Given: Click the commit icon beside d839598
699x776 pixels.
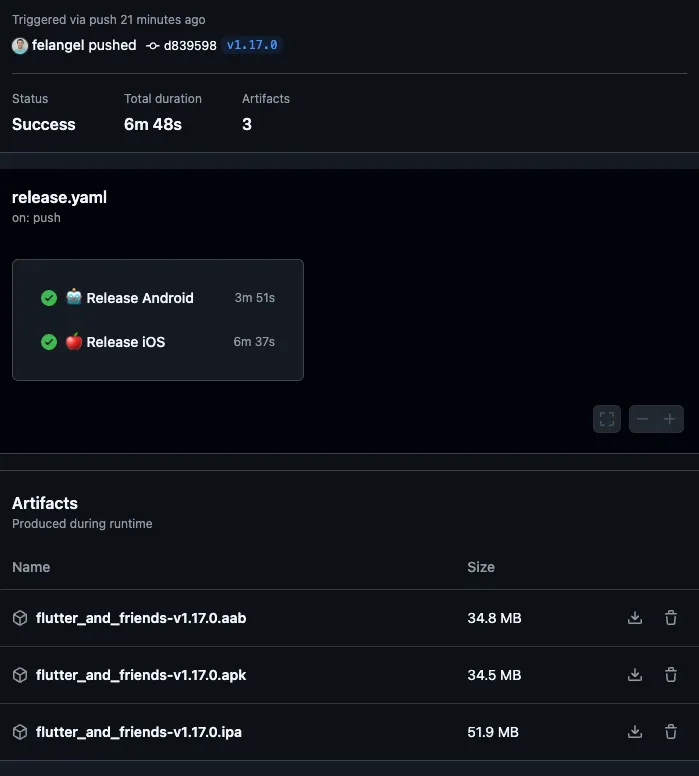Looking at the screenshot, I should click(x=152, y=46).
